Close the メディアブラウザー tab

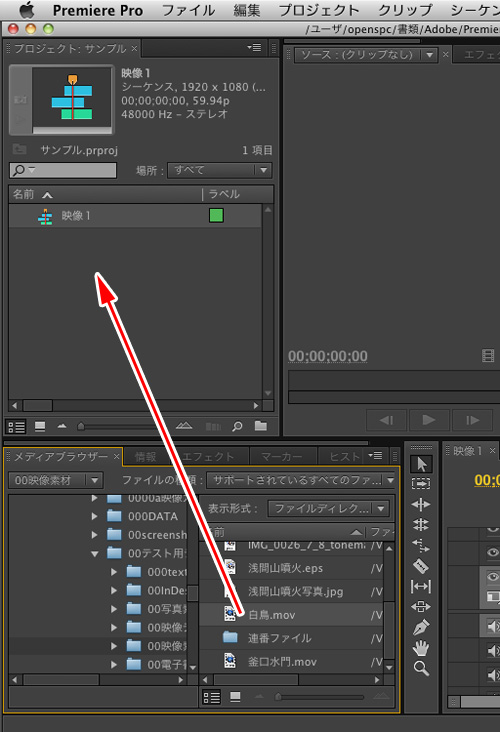116,457
